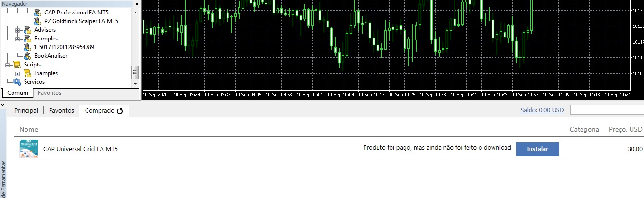
Task: Open the Principal tab in the market panel
Action: point(26,111)
